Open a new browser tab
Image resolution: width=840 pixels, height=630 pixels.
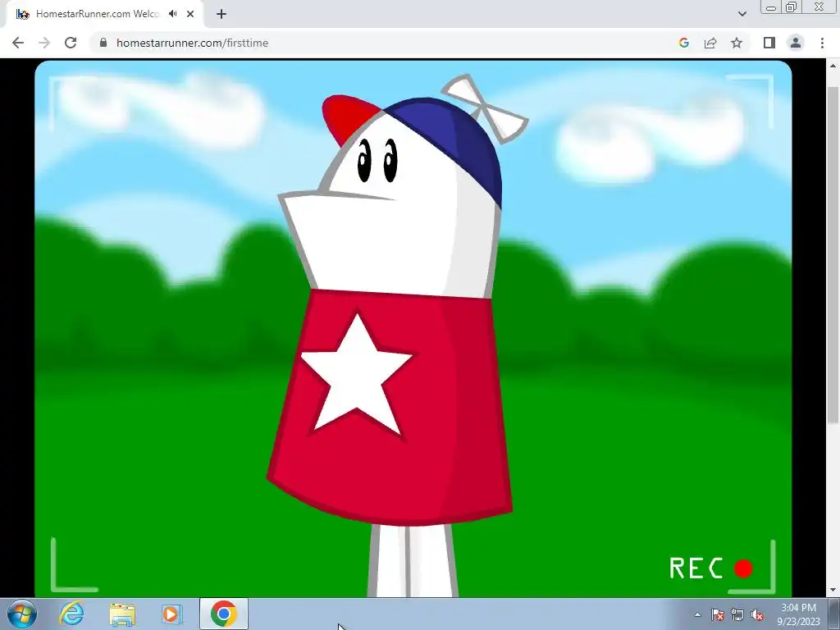tap(221, 14)
